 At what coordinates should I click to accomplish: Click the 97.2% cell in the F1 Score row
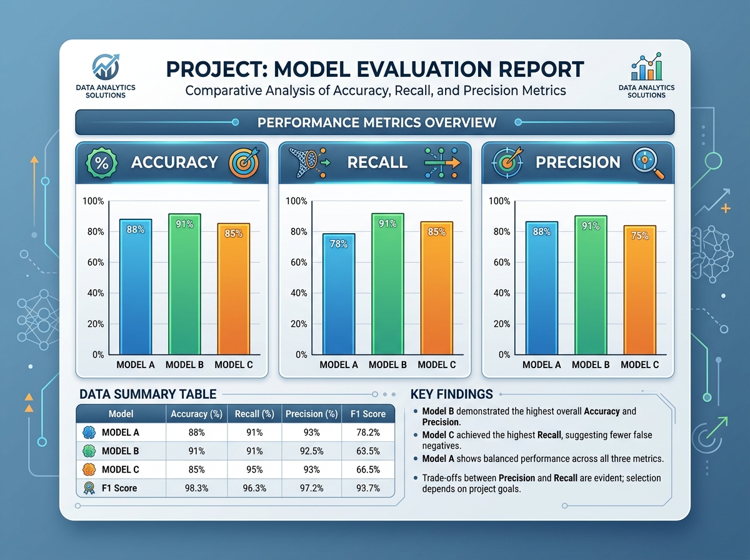311,487
